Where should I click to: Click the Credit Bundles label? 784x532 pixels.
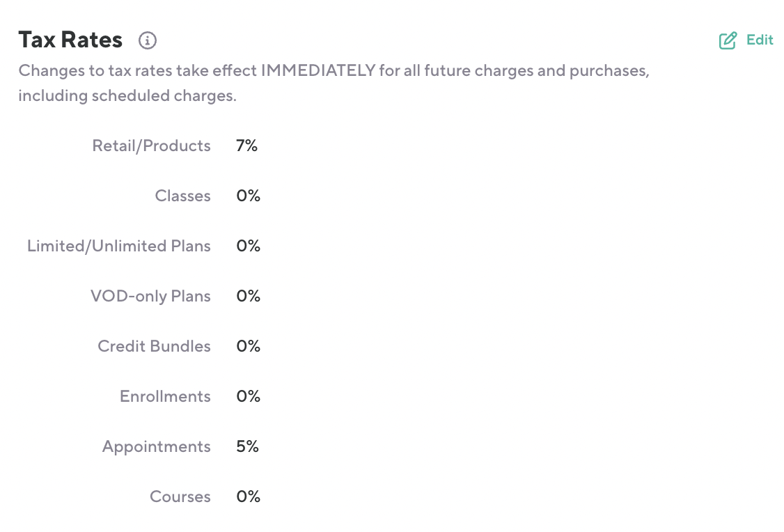(x=154, y=346)
